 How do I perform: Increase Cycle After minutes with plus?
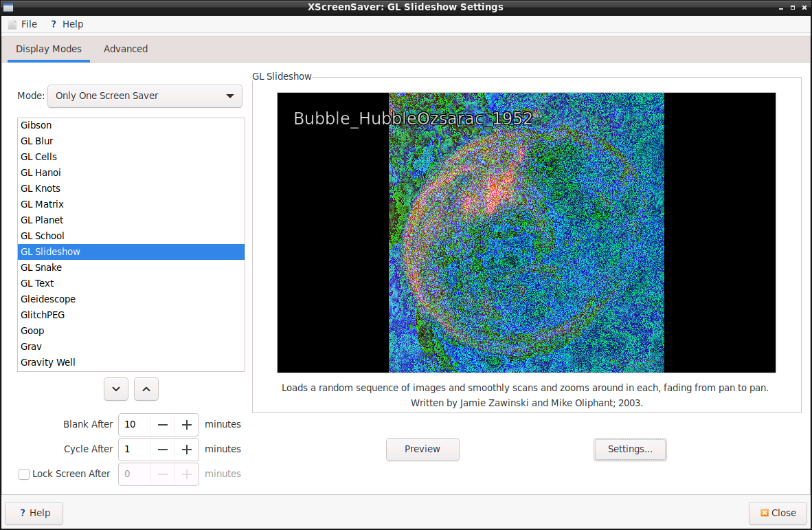pos(186,450)
